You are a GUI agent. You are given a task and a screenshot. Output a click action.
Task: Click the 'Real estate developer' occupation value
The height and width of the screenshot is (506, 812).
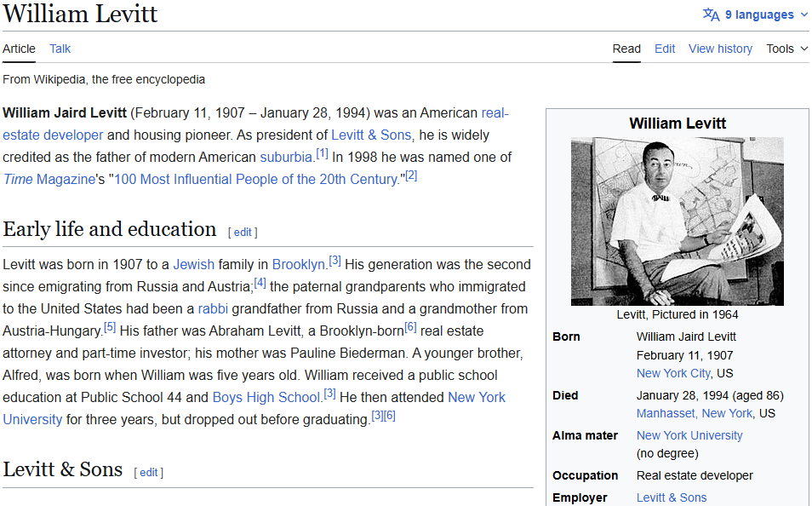[x=695, y=475]
